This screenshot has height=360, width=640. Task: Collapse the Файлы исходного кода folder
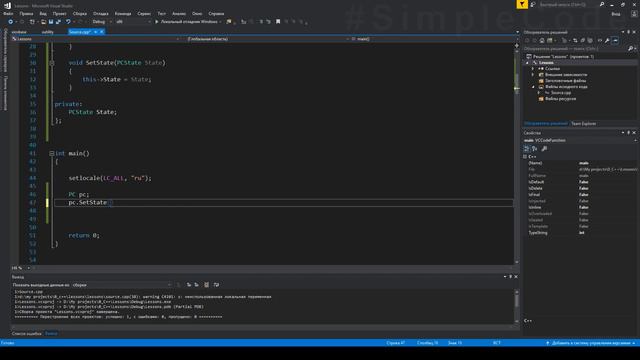533,87
